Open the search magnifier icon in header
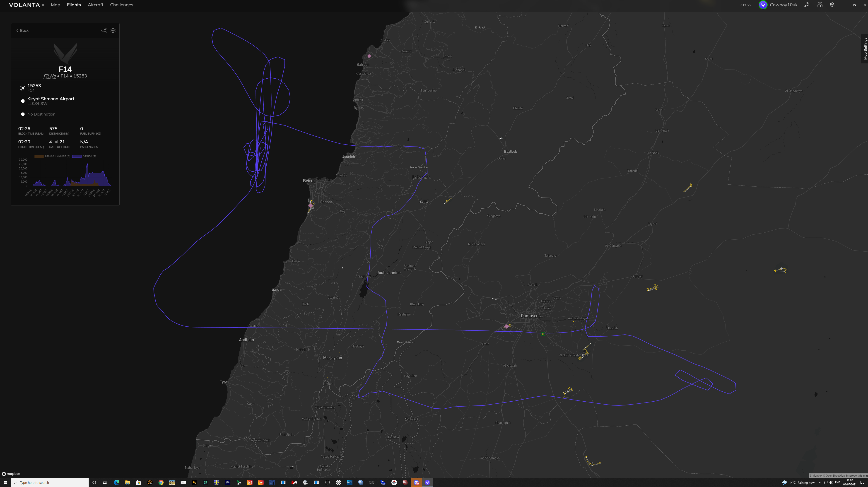This screenshot has height=487, width=868. tap(807, 5)
